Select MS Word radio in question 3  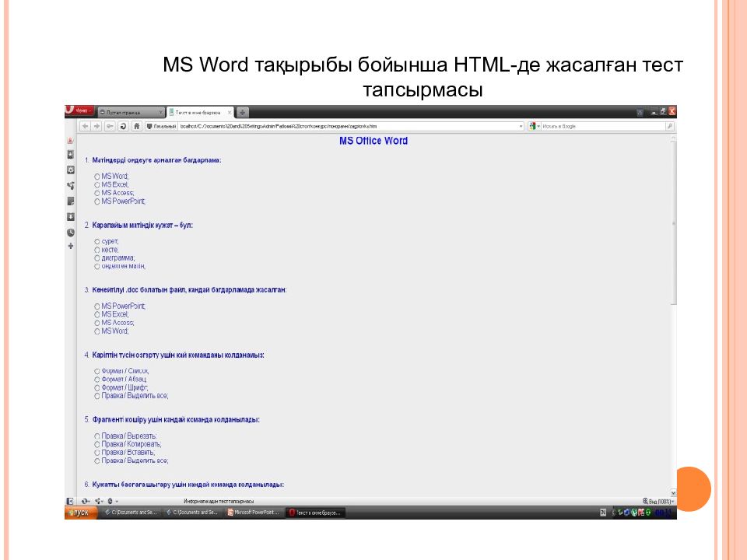[96, 331]
